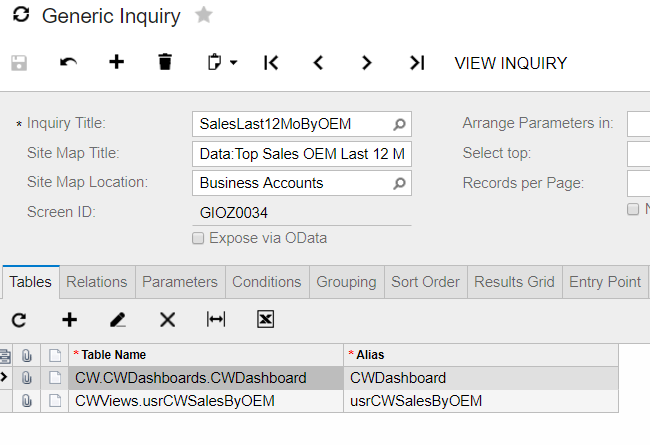Go to next record arrow
The height and width of the screenshot is (445, 650).
point(366,63)
